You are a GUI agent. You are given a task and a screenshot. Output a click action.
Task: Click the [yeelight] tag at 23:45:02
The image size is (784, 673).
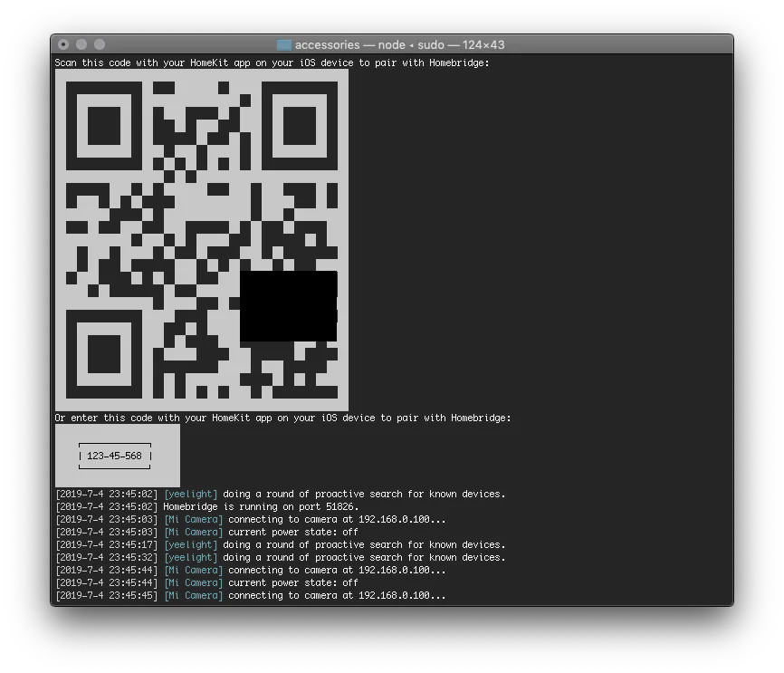tap(190, 494)
